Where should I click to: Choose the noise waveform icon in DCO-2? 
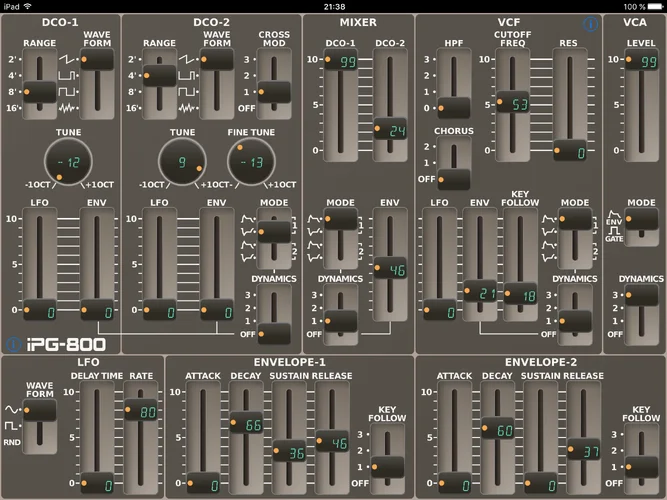(187, 107)
